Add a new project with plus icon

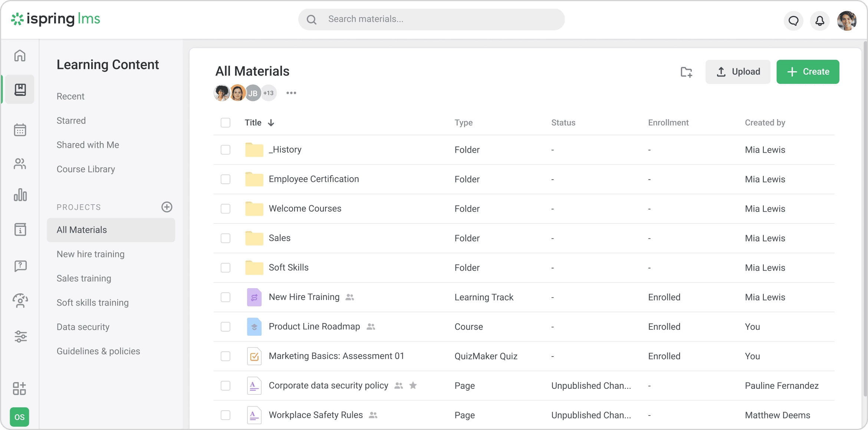(x=167, y=207)
